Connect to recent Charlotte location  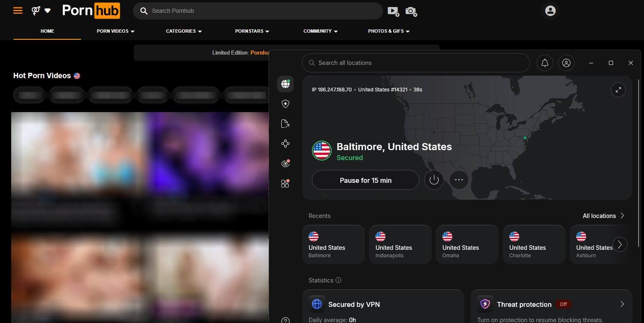click(534, 244)
